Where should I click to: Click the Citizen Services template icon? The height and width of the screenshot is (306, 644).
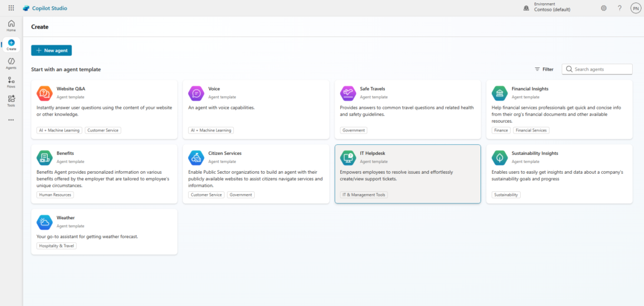[x=196, y=157]
